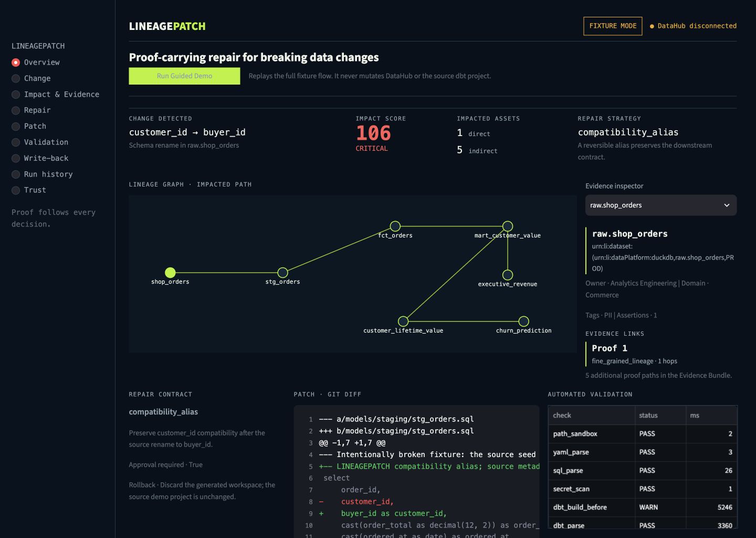Screen dimensions: 756x538
Task: Click the compatibility_alias repair strategy text
Action: [x=628, y=132]
